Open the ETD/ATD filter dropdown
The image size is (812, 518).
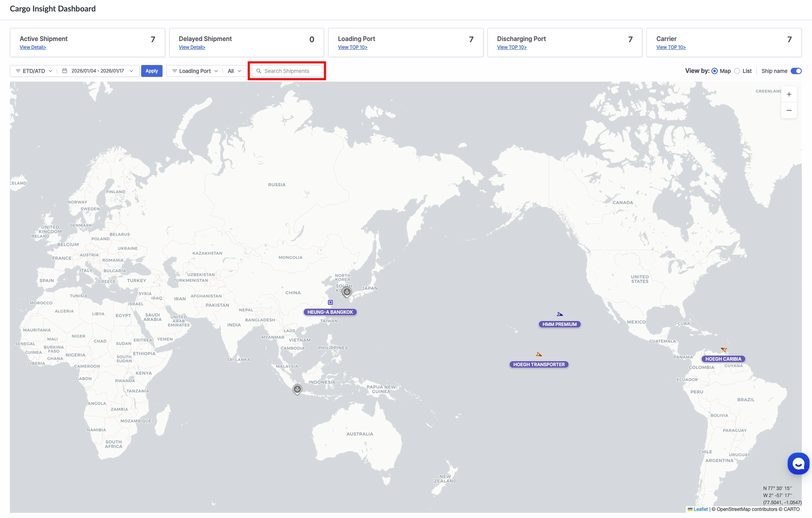(x=34, y=71)
